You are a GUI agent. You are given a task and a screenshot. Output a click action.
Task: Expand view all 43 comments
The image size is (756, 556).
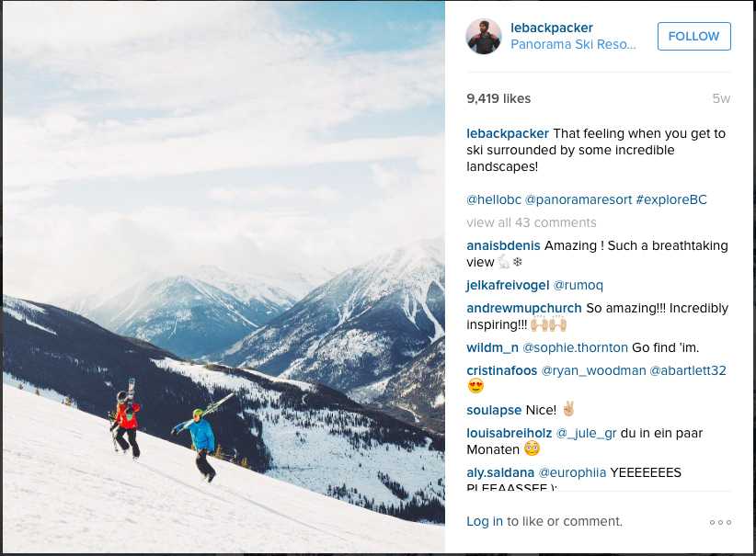531,222
